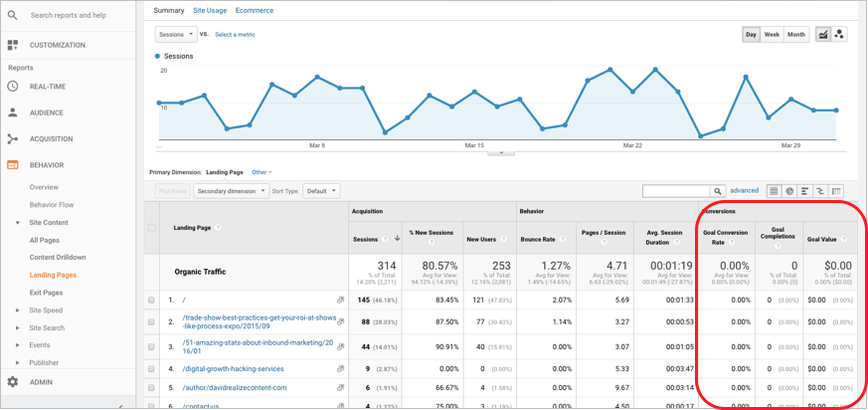Open the Sessions metric dropdown

176,34
